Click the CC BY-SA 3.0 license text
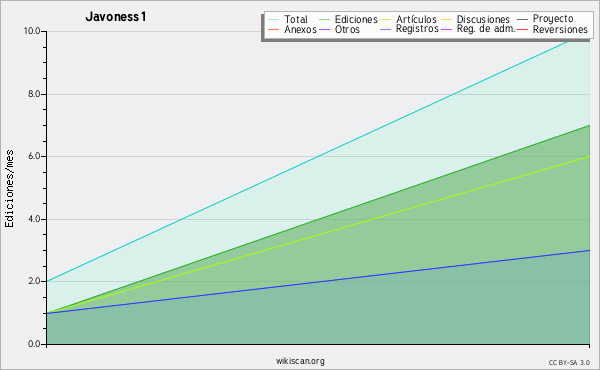Viewport: 600px width, 370px height. pyautogui.click(x=569, y=362)
